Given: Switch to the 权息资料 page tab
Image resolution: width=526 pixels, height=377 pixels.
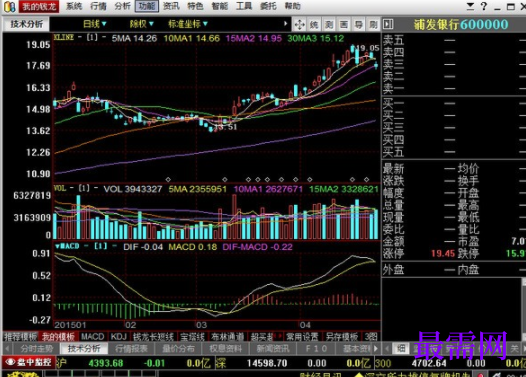Looking at the screenshot, I should tap(225, 348).
